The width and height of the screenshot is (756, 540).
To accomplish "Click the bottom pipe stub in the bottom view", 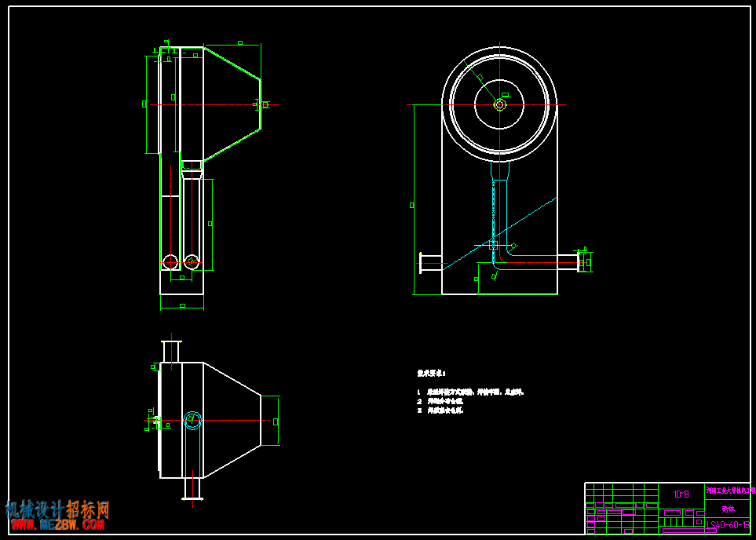I will (x=192, y=490).
